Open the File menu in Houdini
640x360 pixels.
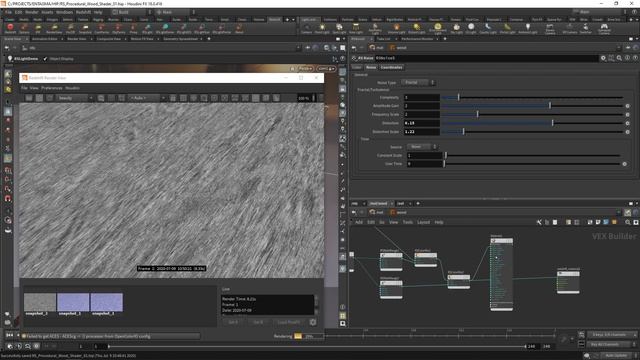8,12
